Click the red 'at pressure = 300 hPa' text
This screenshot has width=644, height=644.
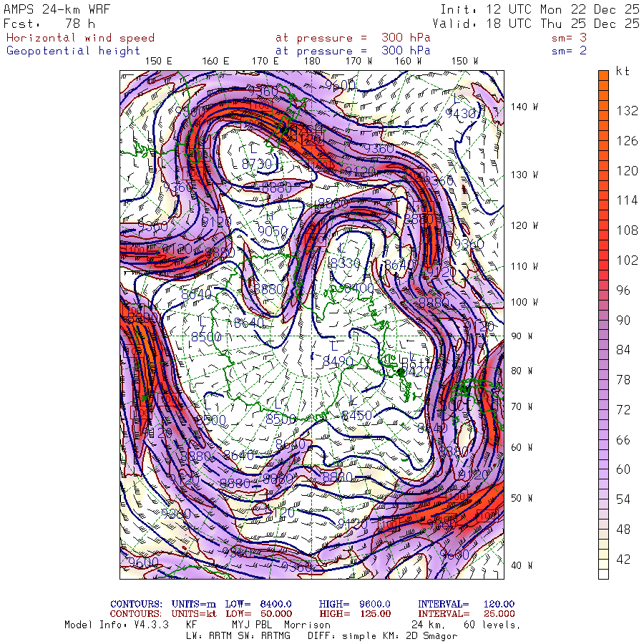[x=353, y=38]
